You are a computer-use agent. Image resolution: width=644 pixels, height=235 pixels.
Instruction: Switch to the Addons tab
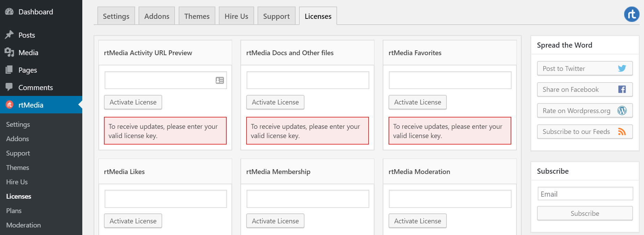click(x=157, y=16)
